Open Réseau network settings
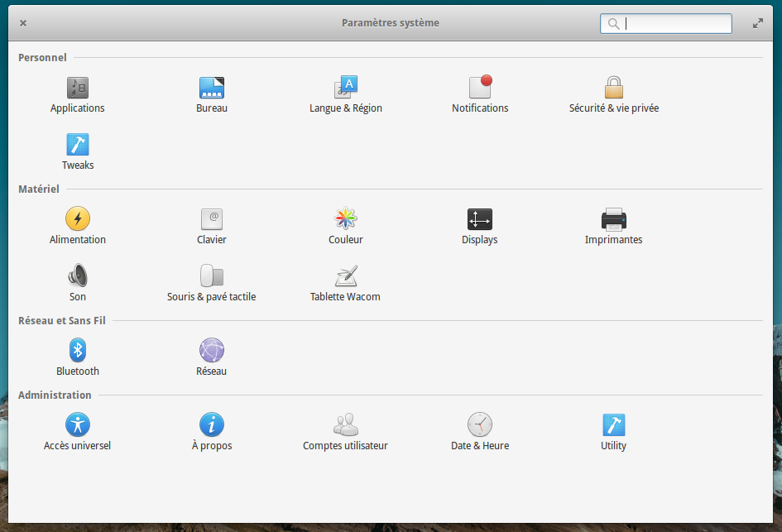782x532 pixels. click(x=212, y=351)
